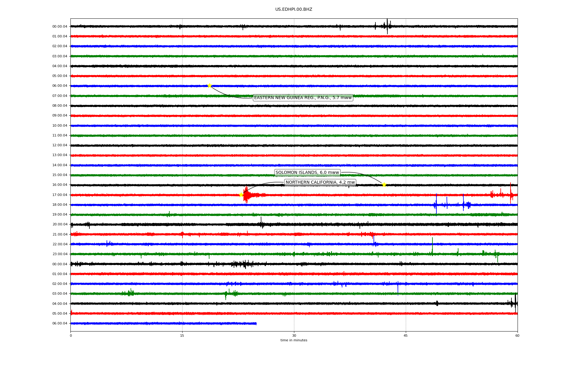
Task: Click the 23:00:04 time axis label
Action: point(60,254)
